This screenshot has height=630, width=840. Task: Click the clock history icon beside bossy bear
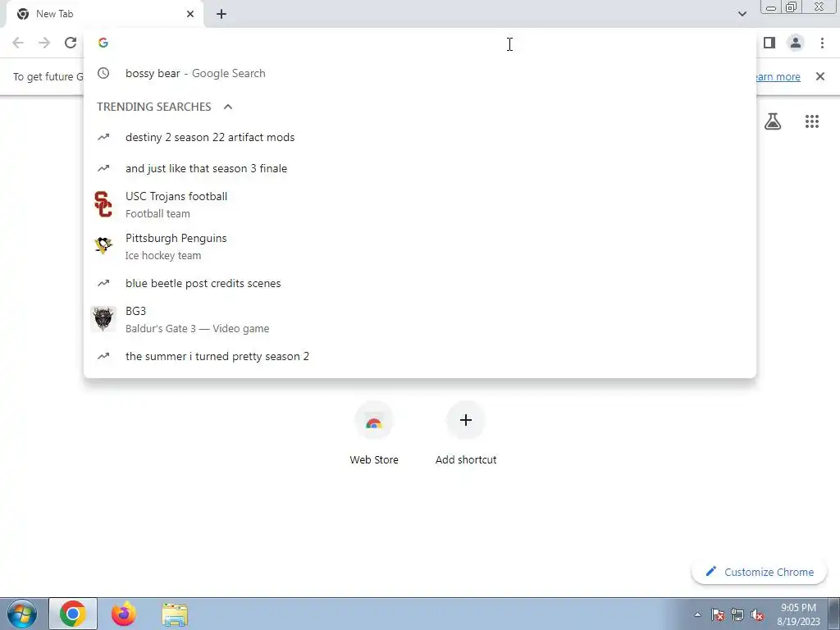tap(103, 73)
